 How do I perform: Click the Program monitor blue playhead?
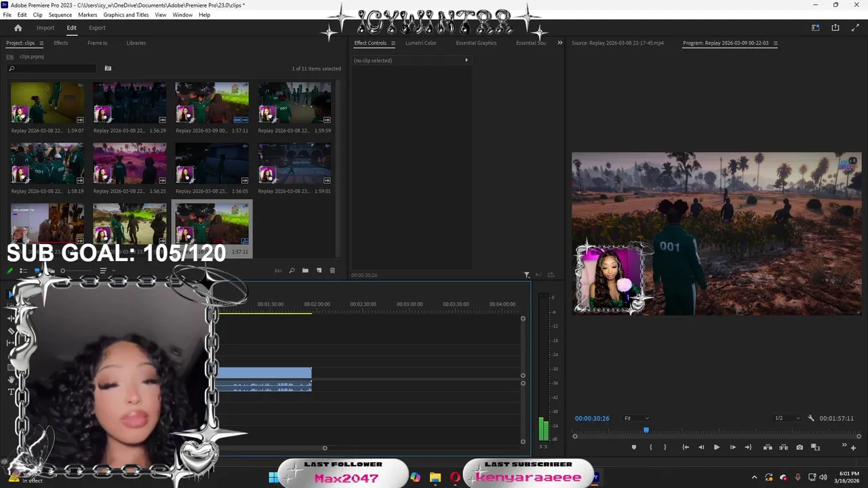[x=646, y=430]
